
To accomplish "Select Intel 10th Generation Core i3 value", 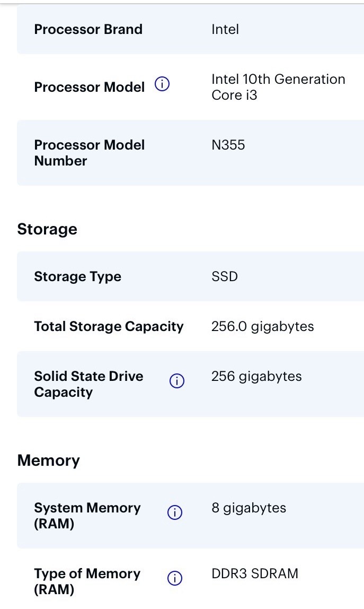I will pyautogui.click(x=278, y=87).
